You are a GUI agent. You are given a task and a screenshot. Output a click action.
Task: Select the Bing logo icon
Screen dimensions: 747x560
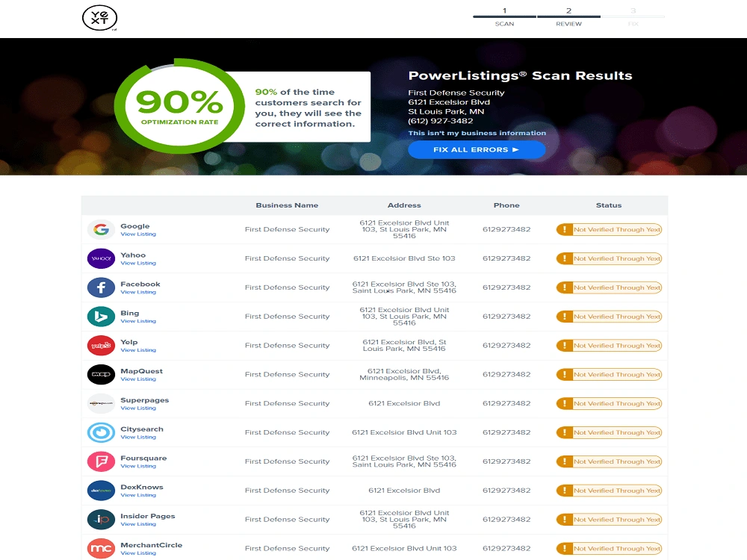click(x=101, y=317)
